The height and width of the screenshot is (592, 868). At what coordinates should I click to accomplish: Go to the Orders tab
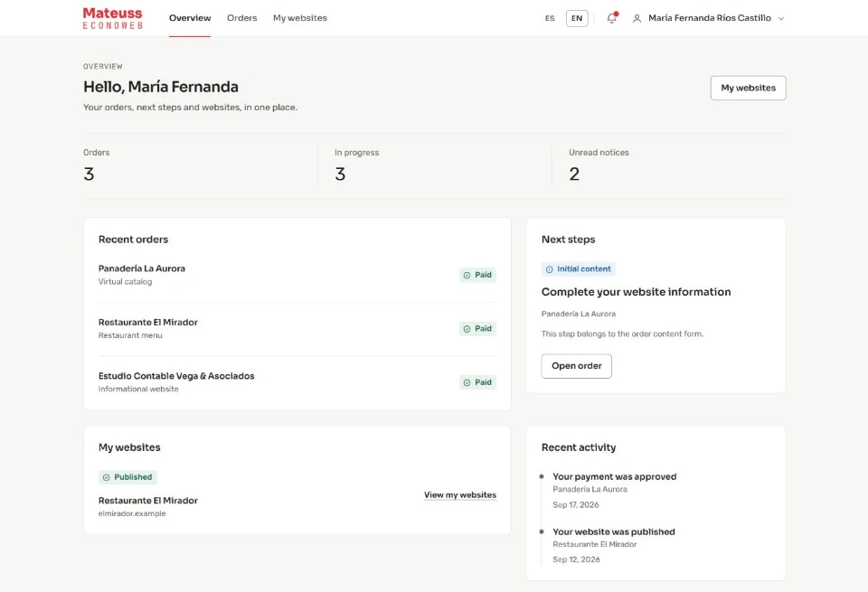click(242, 18)
